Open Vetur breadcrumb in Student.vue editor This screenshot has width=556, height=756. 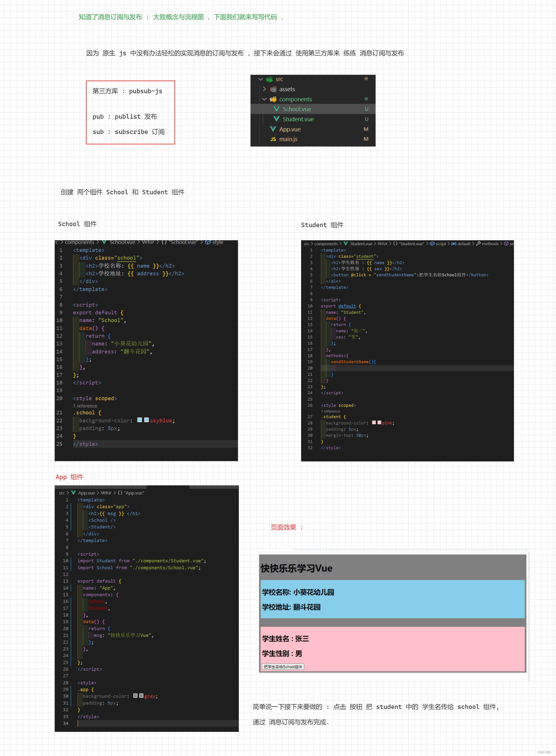click(383, 244)
